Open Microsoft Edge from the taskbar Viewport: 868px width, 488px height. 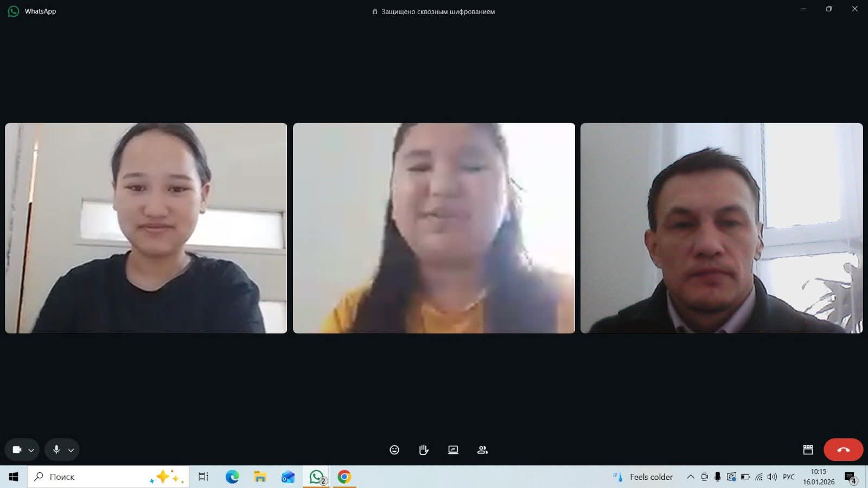click(232, 477)
